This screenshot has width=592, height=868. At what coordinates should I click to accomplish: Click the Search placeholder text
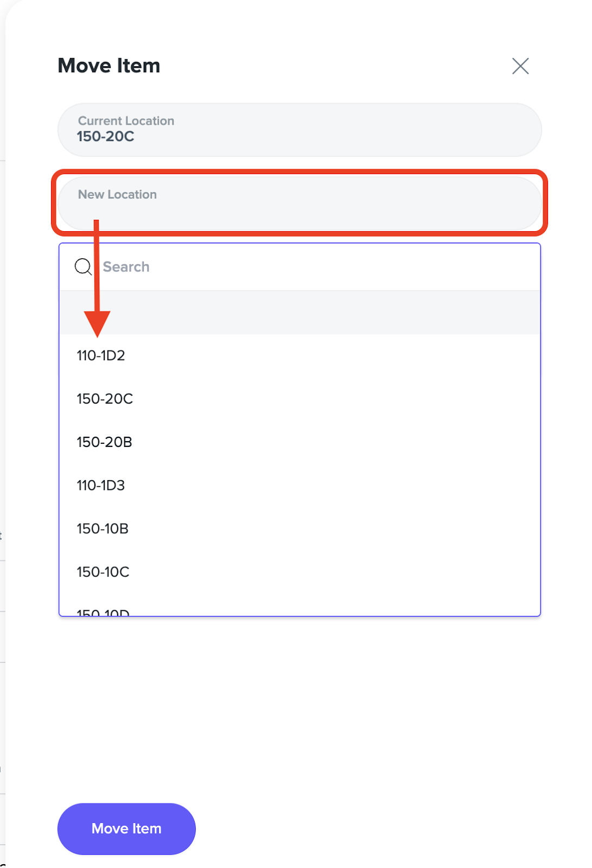click(126, 267)
